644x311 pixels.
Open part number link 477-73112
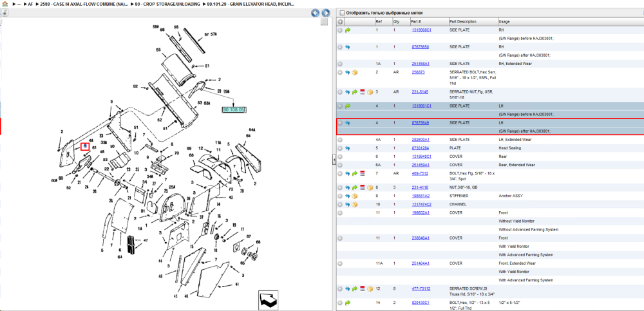point(421,289)
